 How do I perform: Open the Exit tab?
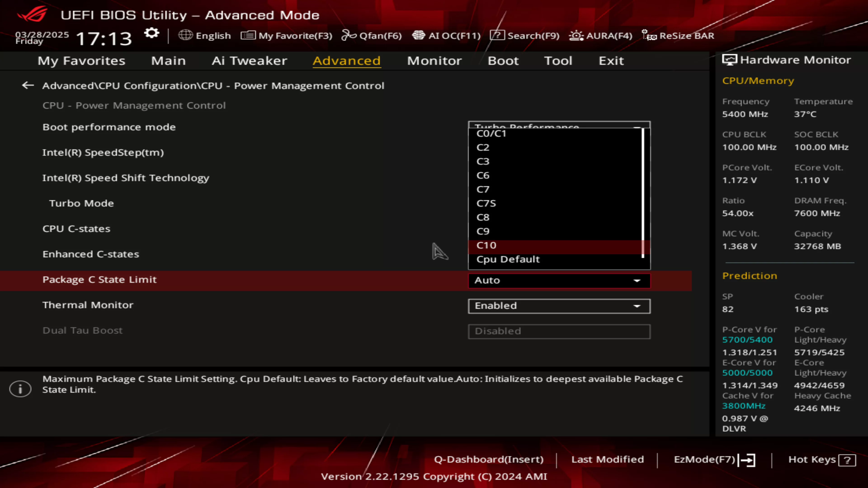[x=611, y=61]
